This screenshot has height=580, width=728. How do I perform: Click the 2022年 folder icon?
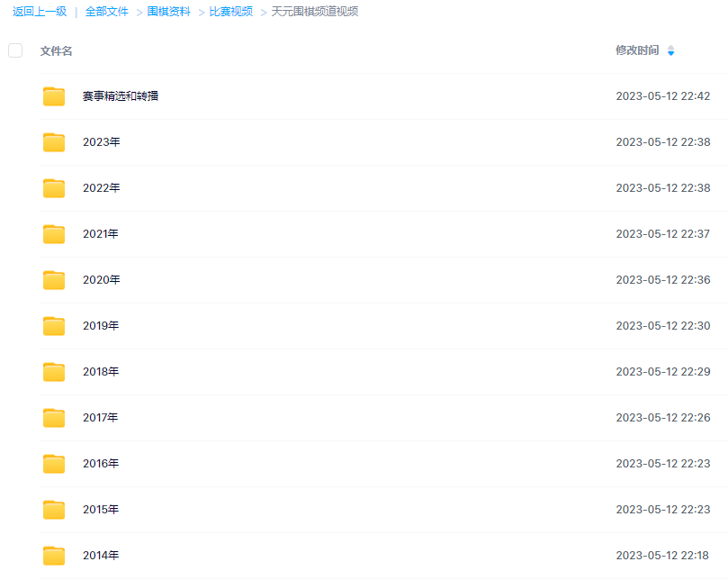pyautogui.click(x=54, y=188)
